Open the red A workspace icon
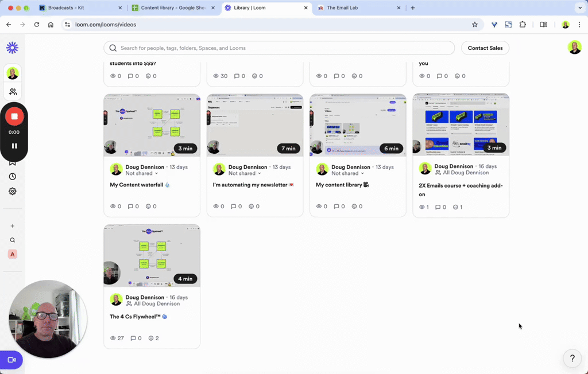Viewport: 588px width, 374px height. pyautogui.click(x=13, y=254)
